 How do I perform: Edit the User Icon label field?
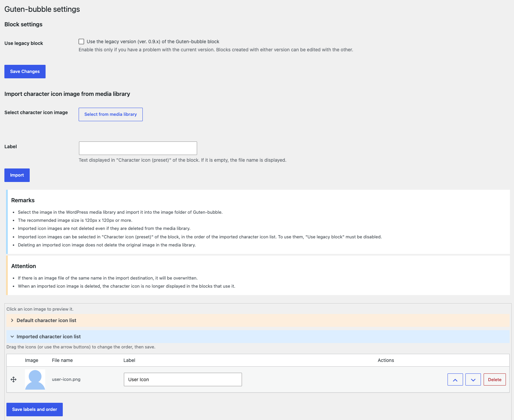pos(183,379)
